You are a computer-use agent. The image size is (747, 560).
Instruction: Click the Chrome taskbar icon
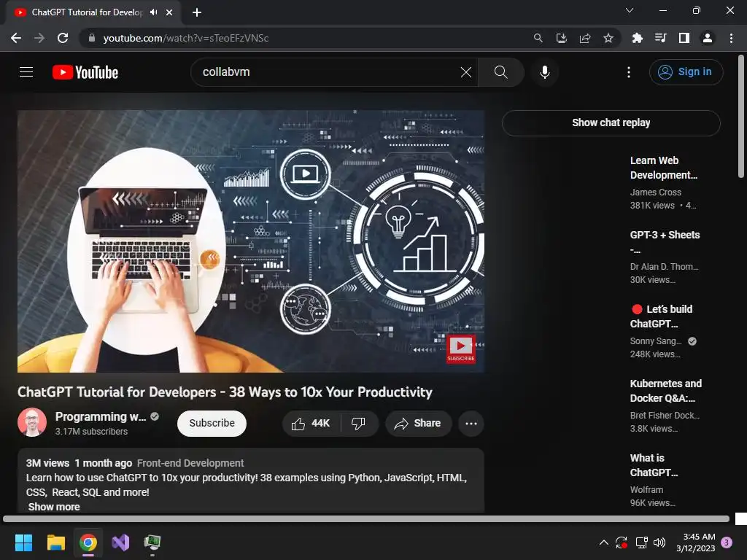click(88, 542)
